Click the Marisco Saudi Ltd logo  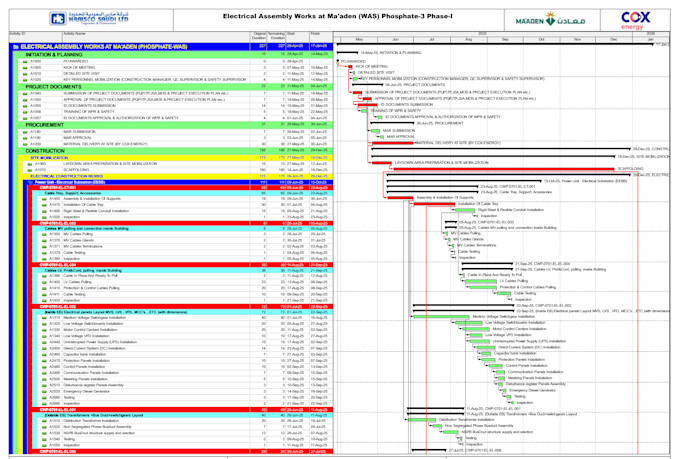(89, 18)
